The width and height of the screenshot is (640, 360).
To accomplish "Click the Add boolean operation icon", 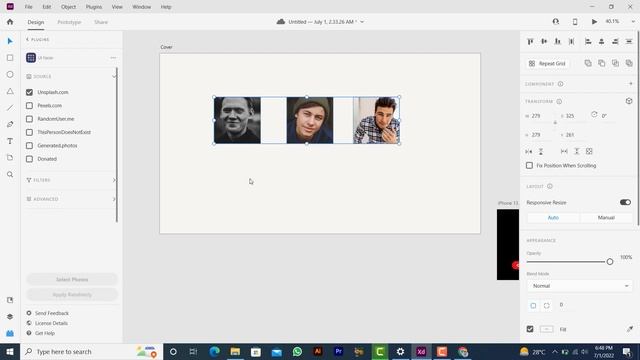I will point(588,63).
